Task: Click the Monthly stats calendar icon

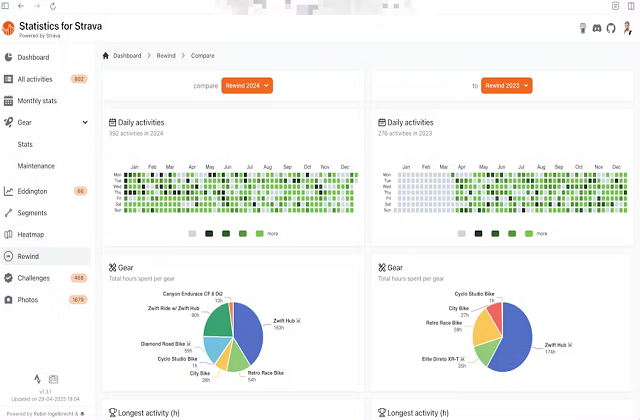Action: pyautogui.click(x=8, y=101)
